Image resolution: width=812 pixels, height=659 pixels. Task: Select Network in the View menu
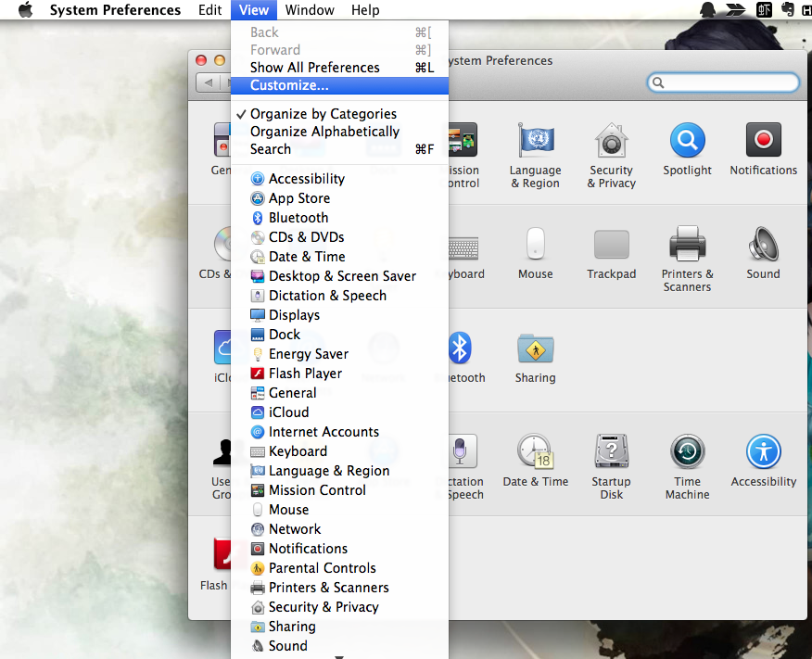click(339, 529)
